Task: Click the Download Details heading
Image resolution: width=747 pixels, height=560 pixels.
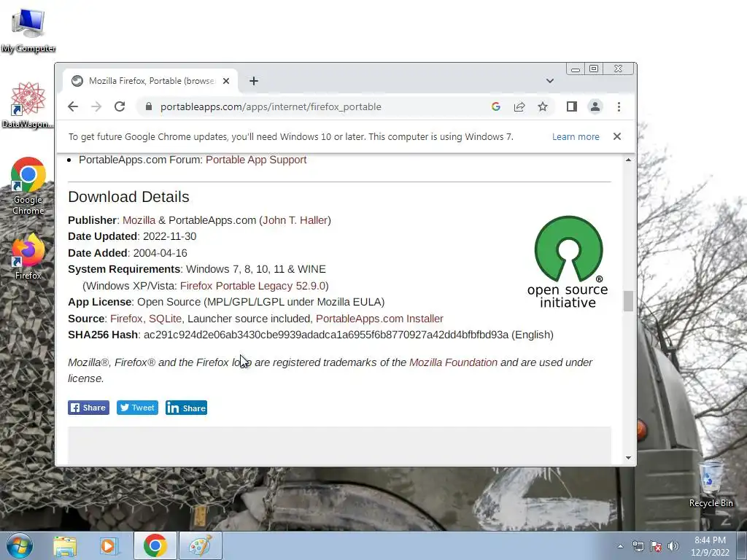Action: coord(128,197)
